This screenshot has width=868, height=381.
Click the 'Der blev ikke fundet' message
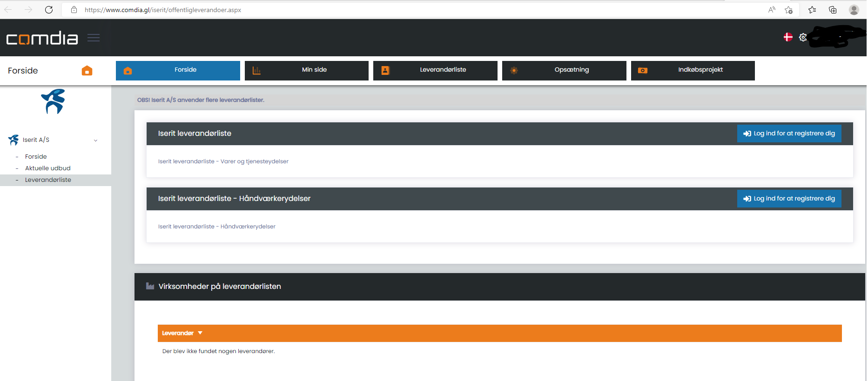click(219, 351)
